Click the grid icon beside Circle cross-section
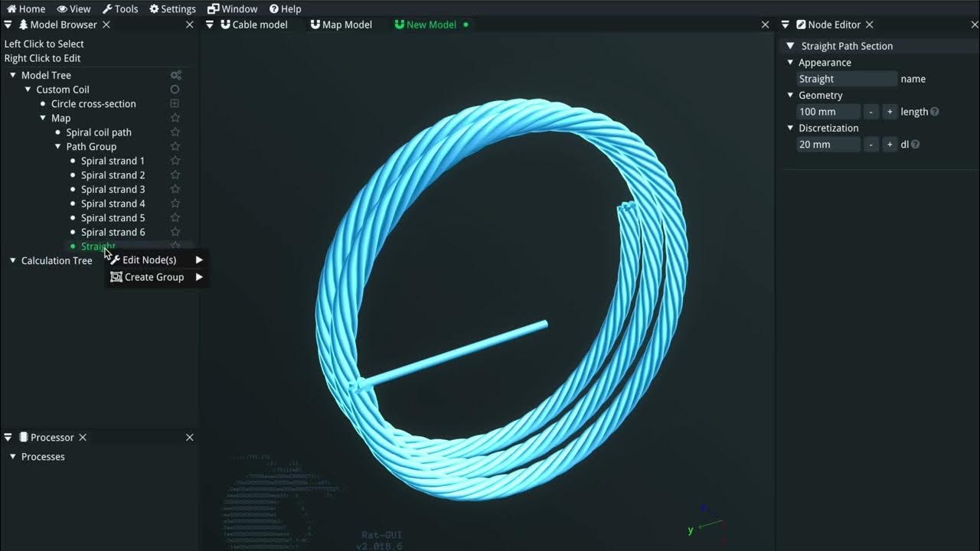This screenshot has height=551, width=980. (175, 103)
